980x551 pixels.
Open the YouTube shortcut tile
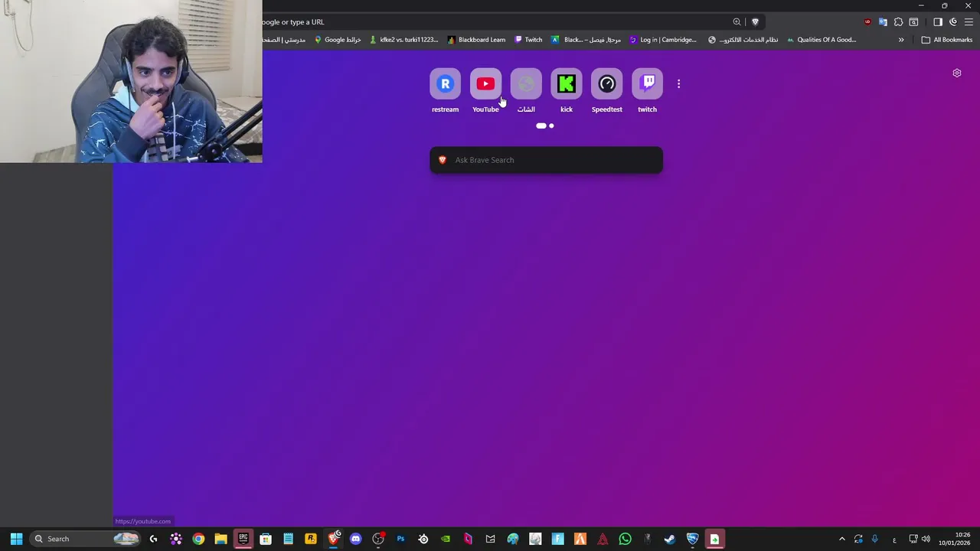[x=485, y=84]
